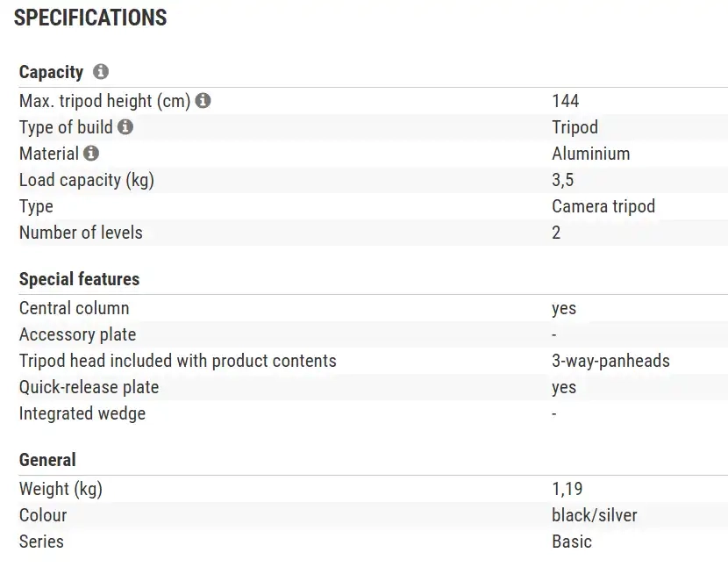Image resolution: width=728 pixels, height=567 pixels.
Task: Click the Camera tripod type value
Action: 603,206
